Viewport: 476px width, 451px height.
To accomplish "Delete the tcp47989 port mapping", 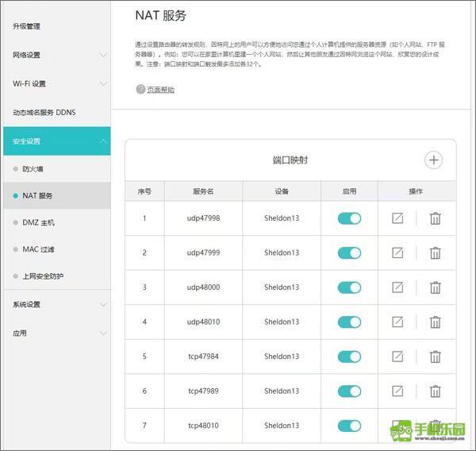I will pyautogui.click(x=435, y=391).
